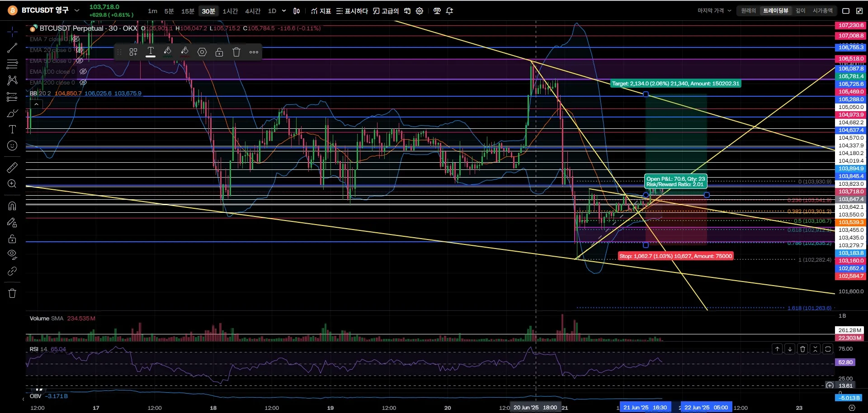
Task: Click the link drawings sync icon
Action: [12, 271]
